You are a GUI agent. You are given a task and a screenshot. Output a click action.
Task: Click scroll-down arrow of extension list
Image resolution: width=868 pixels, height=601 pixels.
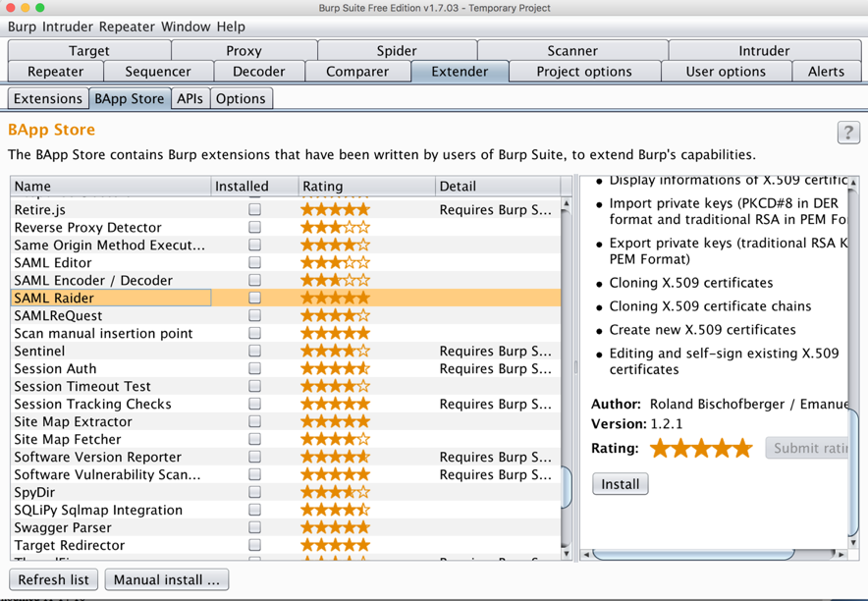pyautogui.click(x=566, y=551)
